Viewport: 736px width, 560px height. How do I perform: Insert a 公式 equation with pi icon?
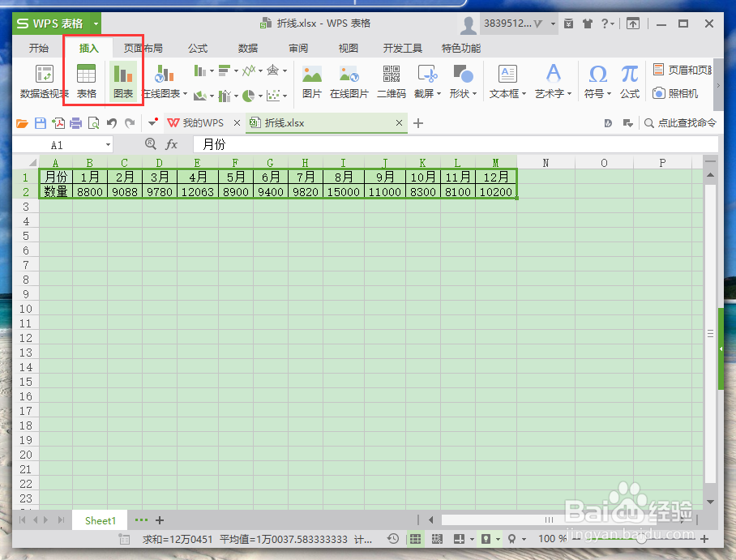click(630, 81)
